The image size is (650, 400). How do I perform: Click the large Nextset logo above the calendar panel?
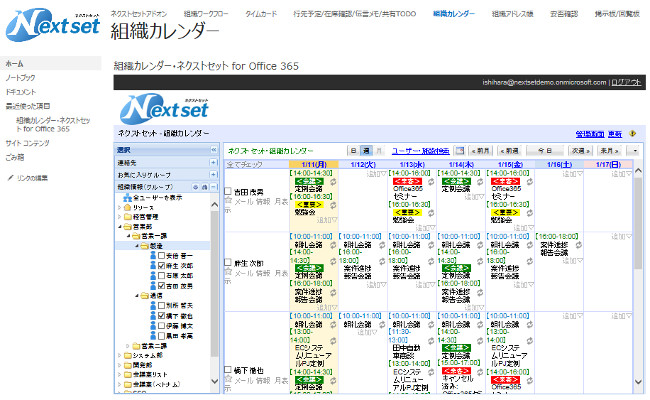tap(164, 110)
